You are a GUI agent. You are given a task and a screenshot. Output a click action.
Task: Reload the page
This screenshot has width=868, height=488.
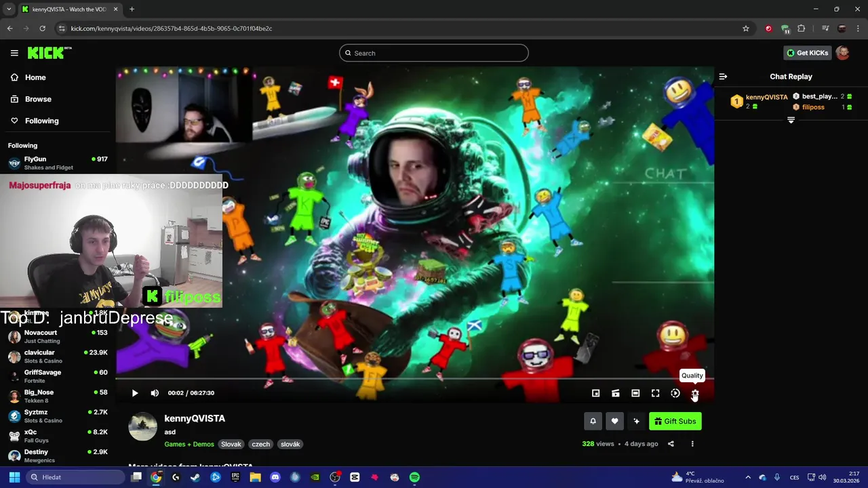pos(42,28)
